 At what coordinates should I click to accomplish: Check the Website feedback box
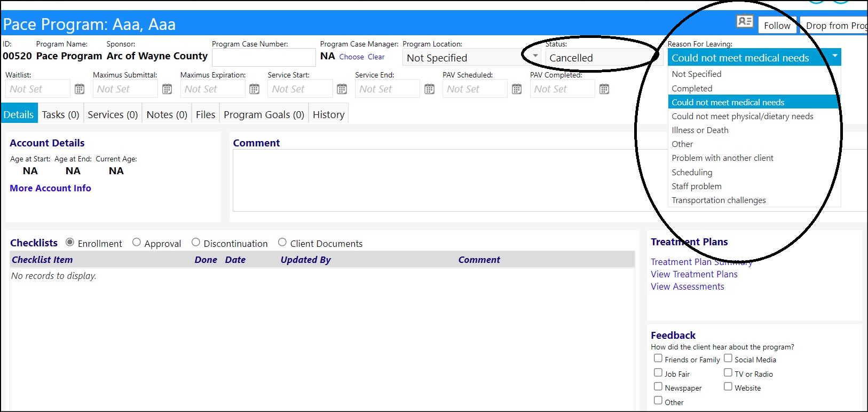tap(728, 386)
